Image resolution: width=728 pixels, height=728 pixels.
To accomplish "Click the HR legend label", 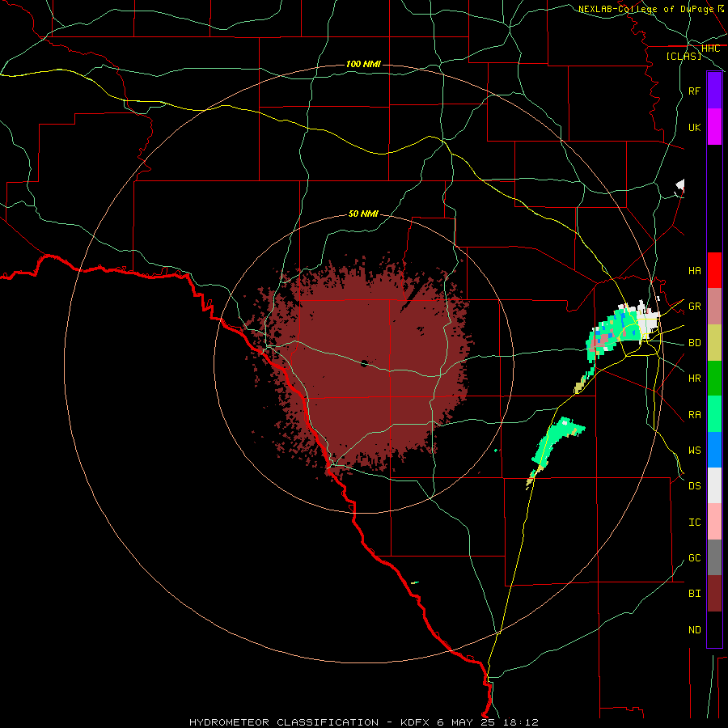I will click(x=694, y=379).
